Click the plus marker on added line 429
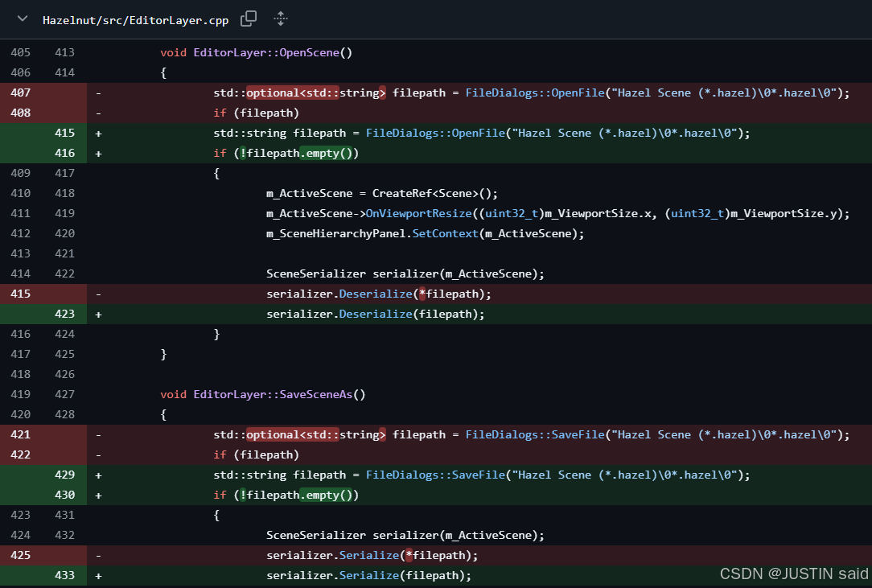 tap(98, 475)
